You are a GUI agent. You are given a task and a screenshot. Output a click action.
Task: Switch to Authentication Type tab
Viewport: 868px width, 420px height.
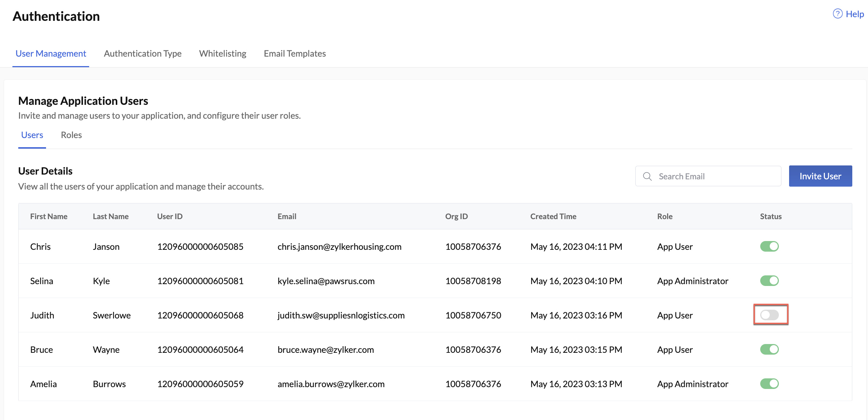(143, 53)
